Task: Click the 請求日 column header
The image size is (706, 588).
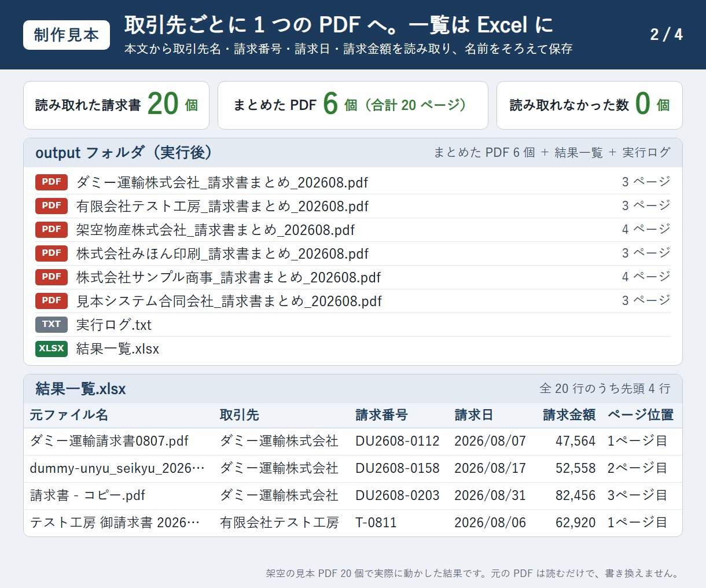Action: pos(474,415)
